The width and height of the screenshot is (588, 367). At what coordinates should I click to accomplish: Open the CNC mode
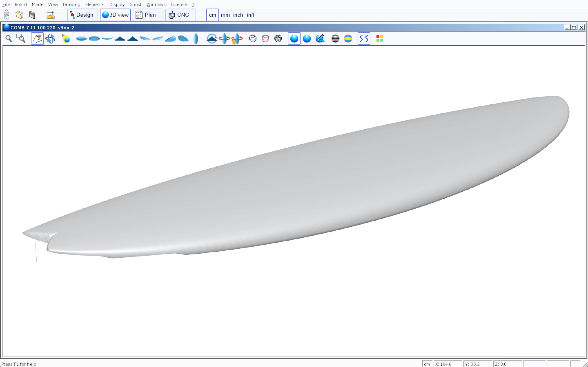180,15
